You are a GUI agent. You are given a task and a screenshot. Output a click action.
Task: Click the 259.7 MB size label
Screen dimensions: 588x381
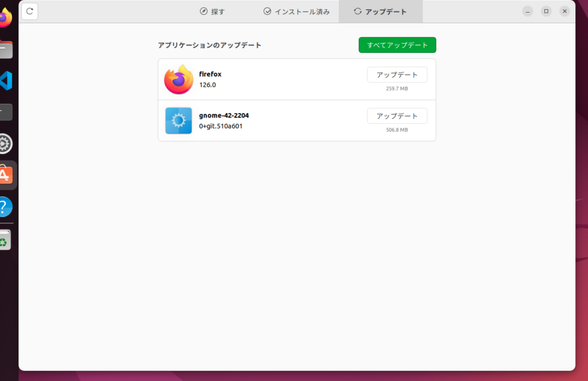(x=397, y=89)
